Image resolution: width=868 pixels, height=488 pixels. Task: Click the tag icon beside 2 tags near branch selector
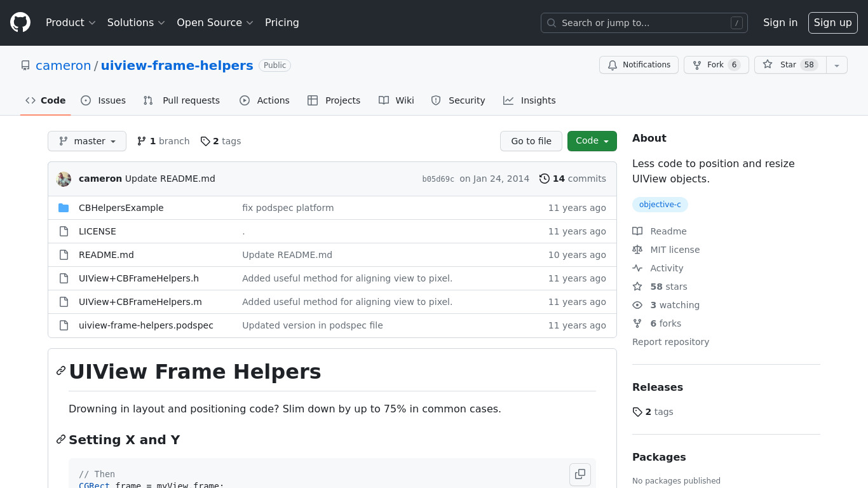click(205, 141)
